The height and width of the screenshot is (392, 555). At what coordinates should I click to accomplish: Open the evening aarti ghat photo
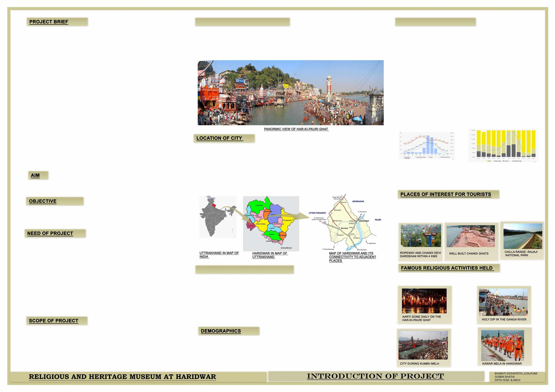click(x=424, y=301)
